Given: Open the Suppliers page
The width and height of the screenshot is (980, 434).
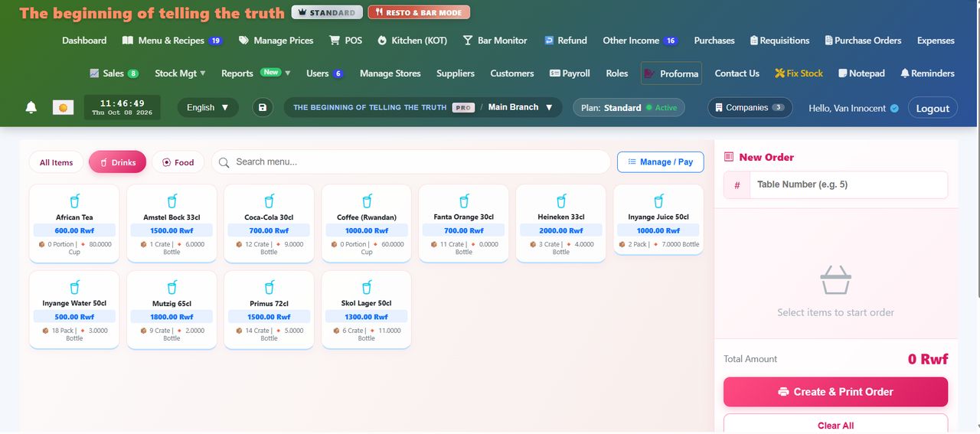Looking at the screenshot, I should tap(456, 73).
